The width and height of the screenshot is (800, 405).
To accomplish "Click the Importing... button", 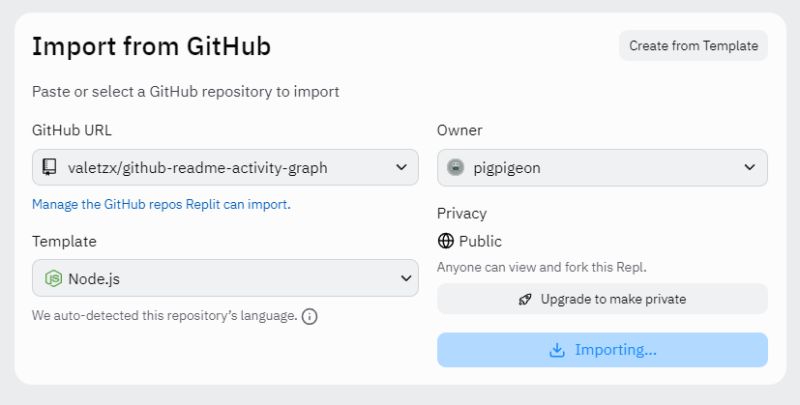I will coord(602,350).
